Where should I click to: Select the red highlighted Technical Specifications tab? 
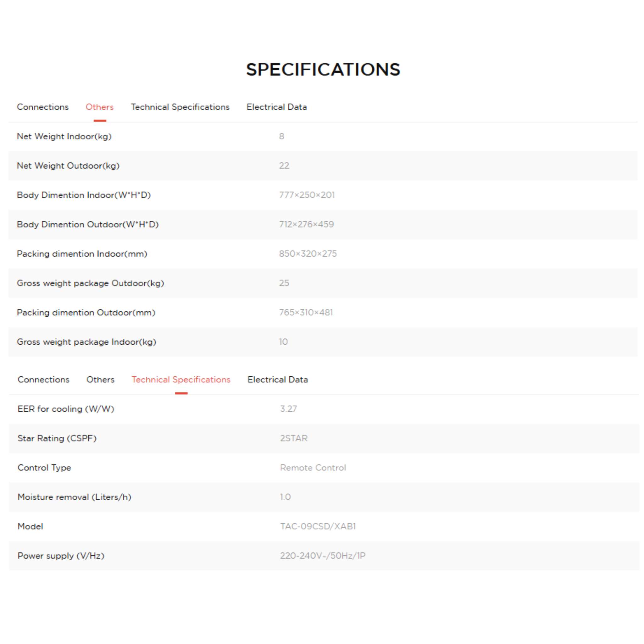(181, 380)
